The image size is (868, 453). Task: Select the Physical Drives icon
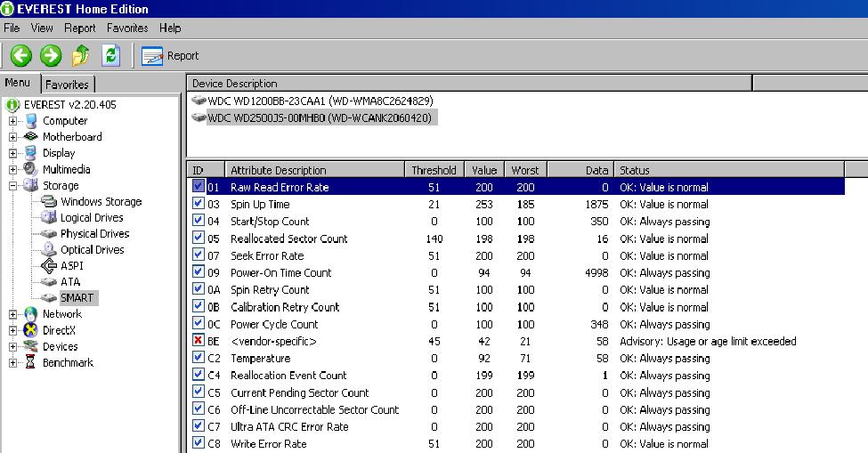tap(49, 233)
